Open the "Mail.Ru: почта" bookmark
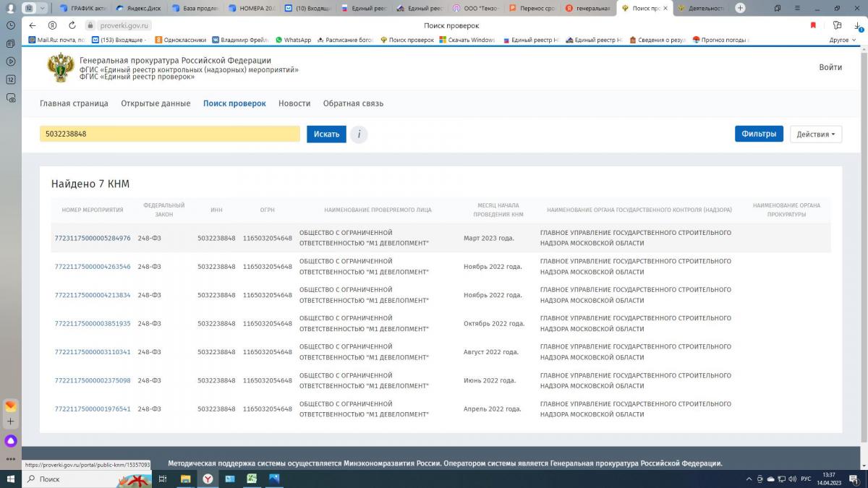 tap(56, 40)
